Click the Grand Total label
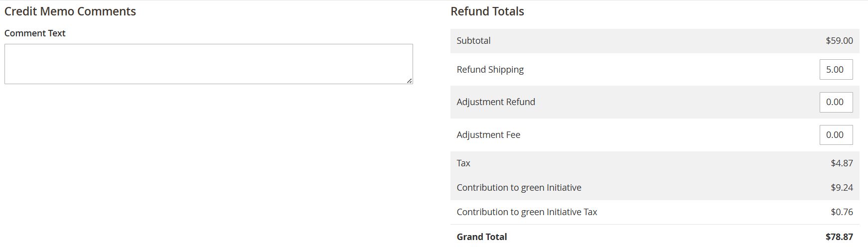This screenshot has width=868, height=247. coord(481,237)
